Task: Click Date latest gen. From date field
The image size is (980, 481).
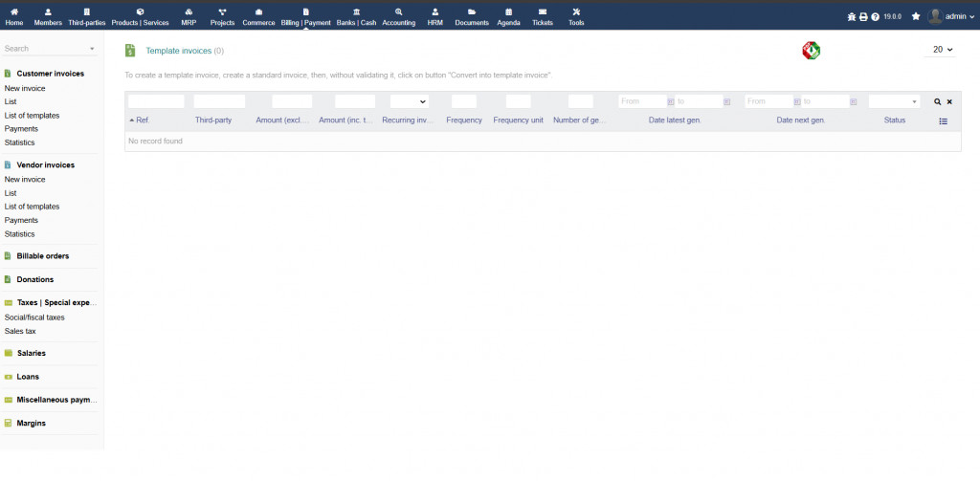Action: point(642,101)
